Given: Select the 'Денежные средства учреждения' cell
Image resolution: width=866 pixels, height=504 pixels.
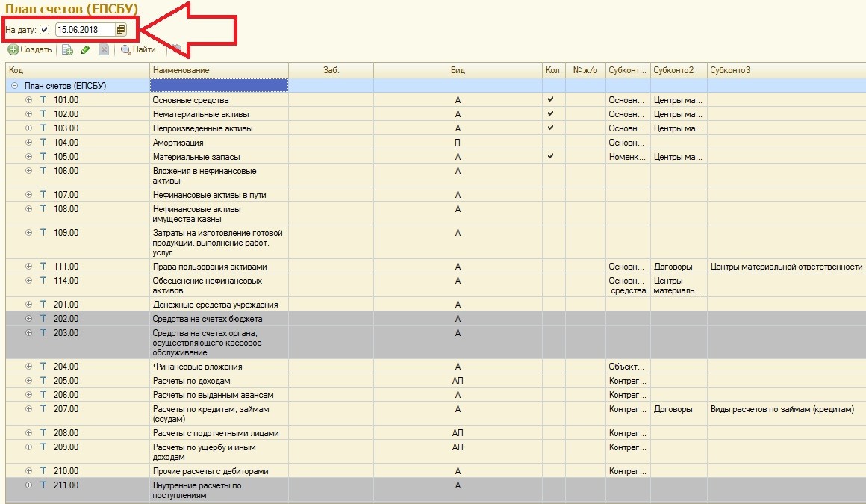Looking at the screenshot, I should 219,305.
